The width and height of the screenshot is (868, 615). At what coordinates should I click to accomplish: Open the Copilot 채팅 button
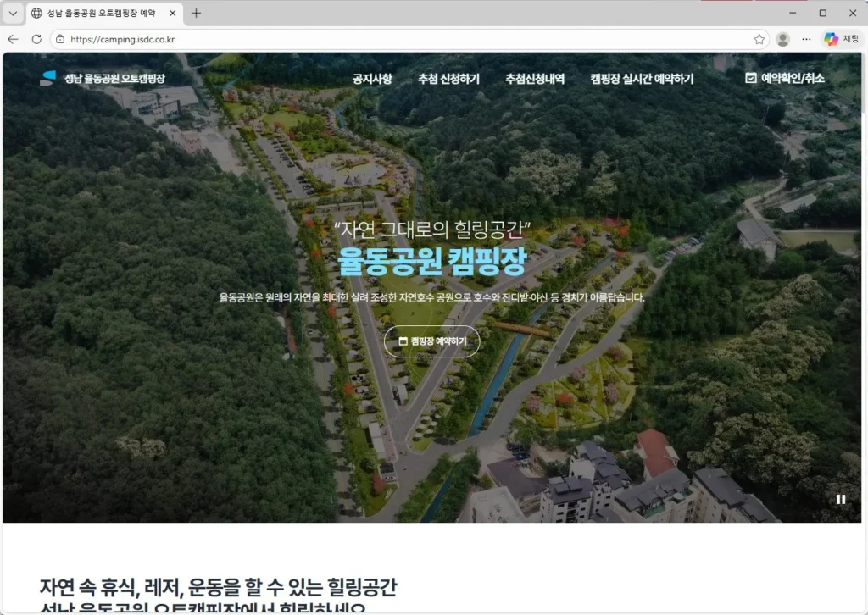[841, 39]
